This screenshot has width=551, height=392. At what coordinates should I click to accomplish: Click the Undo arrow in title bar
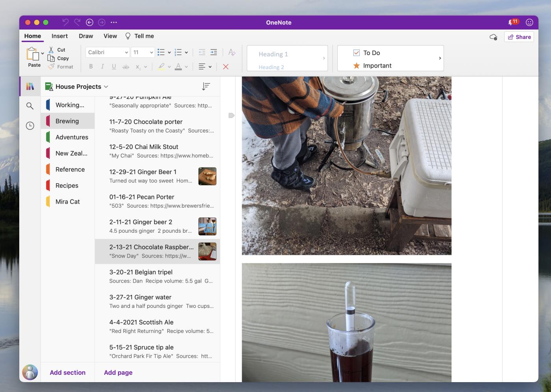[65, 22]
